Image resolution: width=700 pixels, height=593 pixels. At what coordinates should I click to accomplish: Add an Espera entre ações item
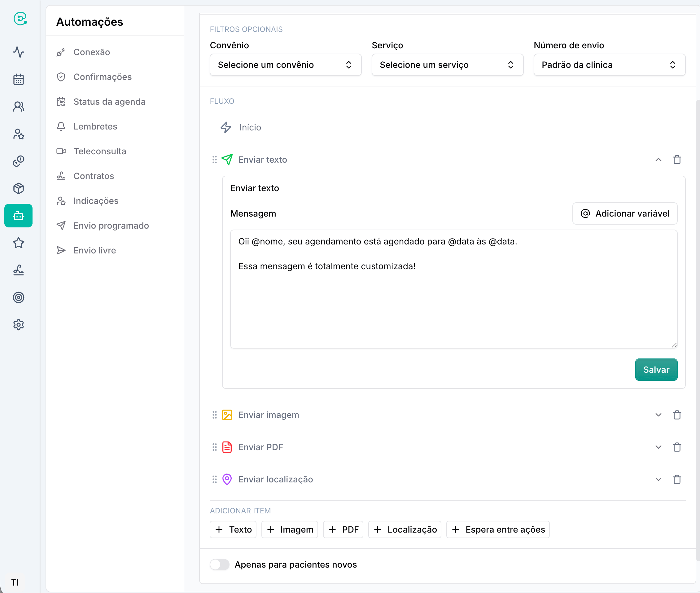coord(497,529)
